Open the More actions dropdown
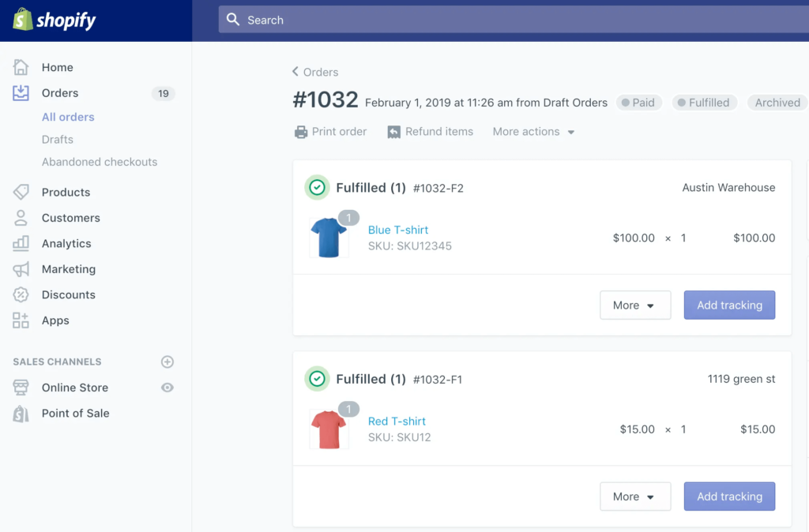Screen dimensions: 809x532 point(532,132)
